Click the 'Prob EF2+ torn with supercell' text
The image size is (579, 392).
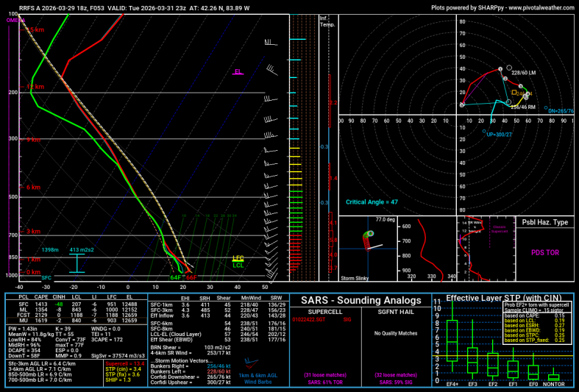pos(536,305)
